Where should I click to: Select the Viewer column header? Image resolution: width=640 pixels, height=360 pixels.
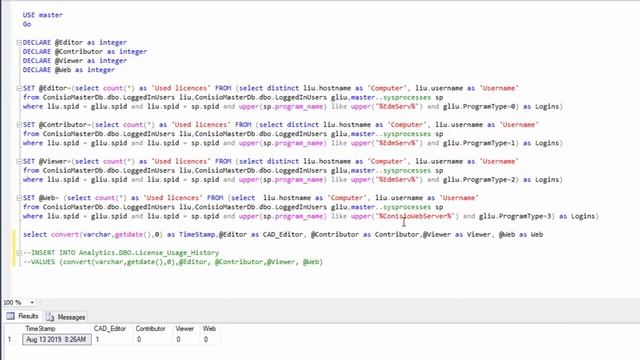point(184,329)
